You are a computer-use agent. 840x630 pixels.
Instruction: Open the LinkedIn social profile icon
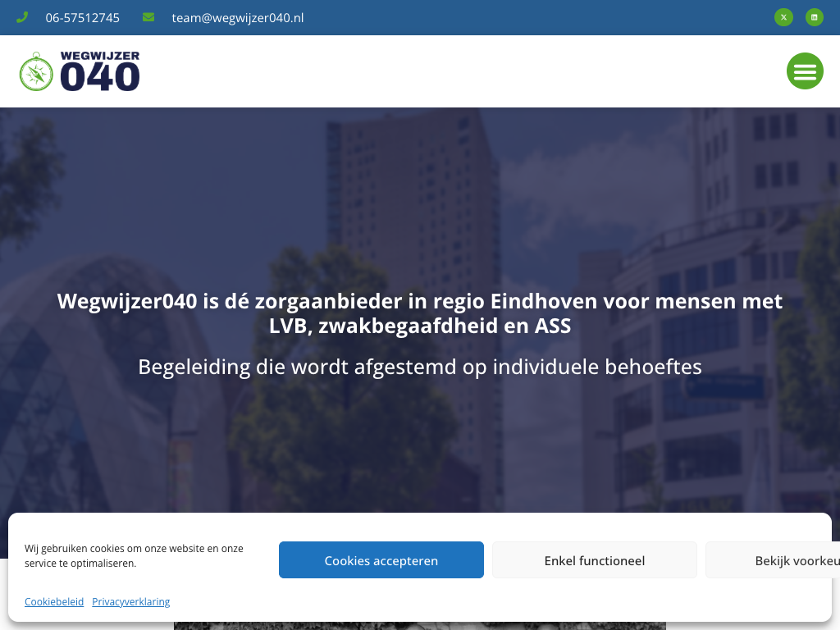(x=814, y=17)
